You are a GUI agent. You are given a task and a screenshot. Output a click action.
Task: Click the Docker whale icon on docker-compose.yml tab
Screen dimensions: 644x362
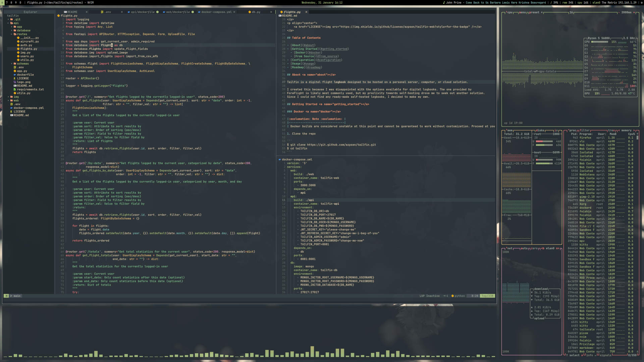click(199, 12)
